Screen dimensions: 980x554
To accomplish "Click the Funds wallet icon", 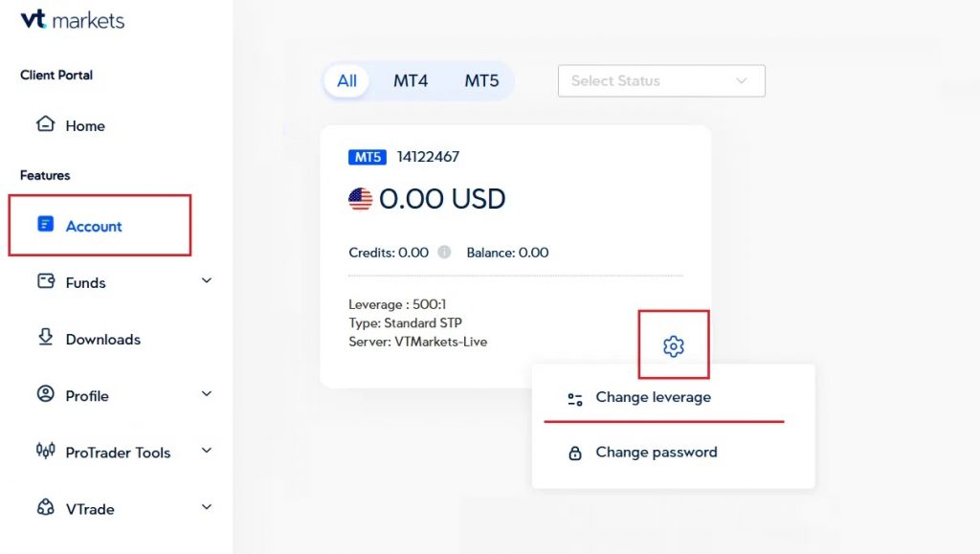I will point(46,281).
